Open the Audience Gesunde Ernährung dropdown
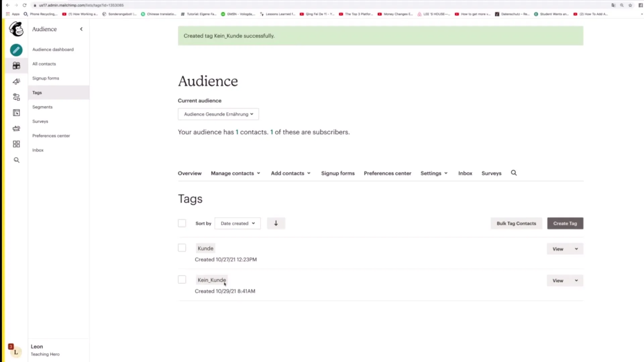Viewport: 644px width, 362px height. pos(218,114)
